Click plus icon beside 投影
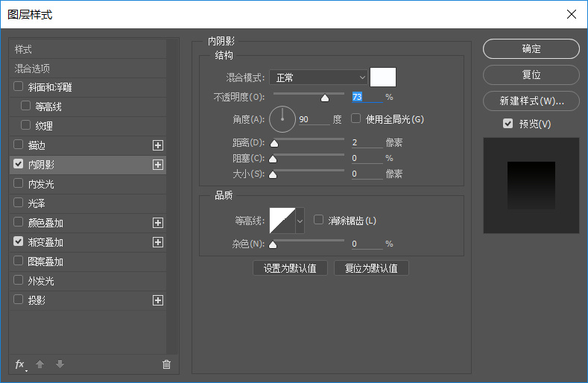This screenshot has height=383, width=588. pyautogui.click(x=157, y=300)
